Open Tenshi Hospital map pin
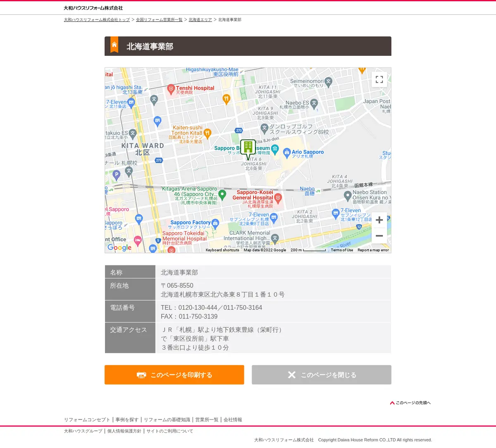This screenshot has height=448, width=496. pos(171,89)
